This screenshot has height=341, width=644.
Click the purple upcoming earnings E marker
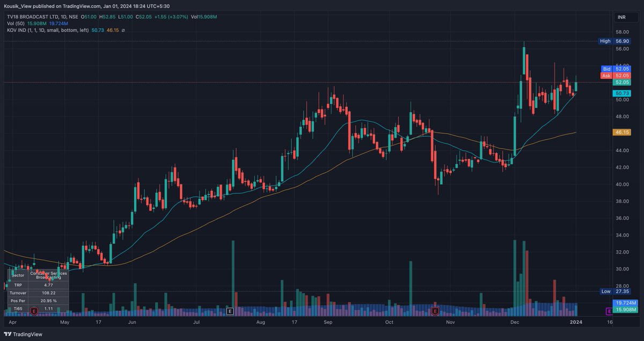click(609, 311)
